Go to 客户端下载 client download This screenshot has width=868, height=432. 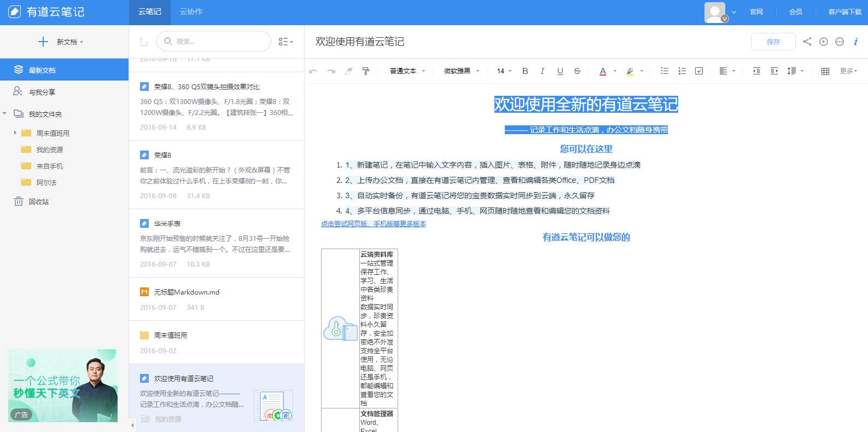pos(845,12)
